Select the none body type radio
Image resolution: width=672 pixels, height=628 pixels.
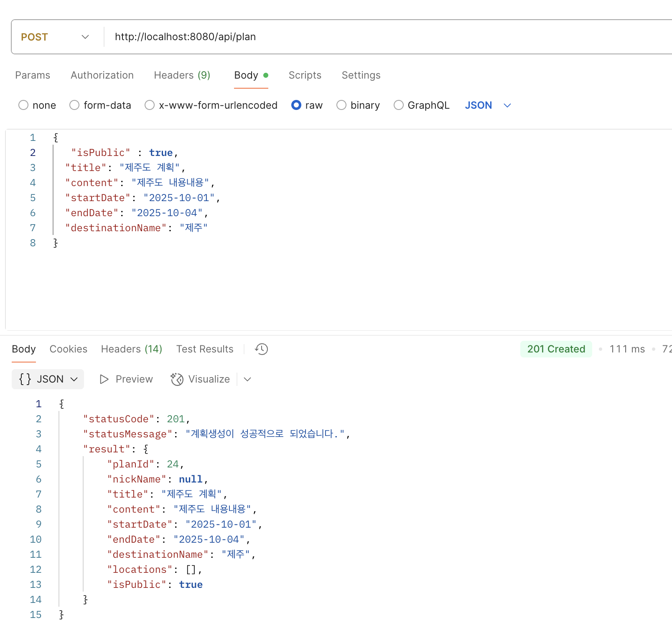tap(23, 105)
